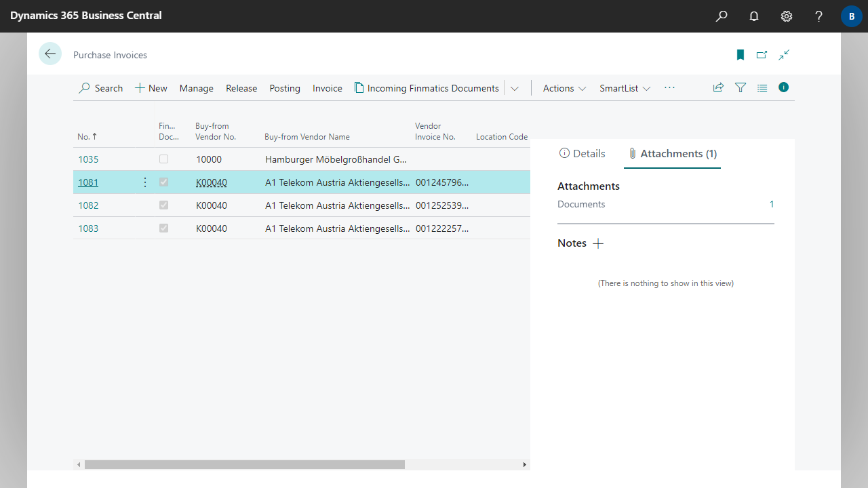The width and height of the screenshot is (868, 488).
Task: Toggle the FactBox info pane icon
Action: pyautogui.click(x=784, y=87)
